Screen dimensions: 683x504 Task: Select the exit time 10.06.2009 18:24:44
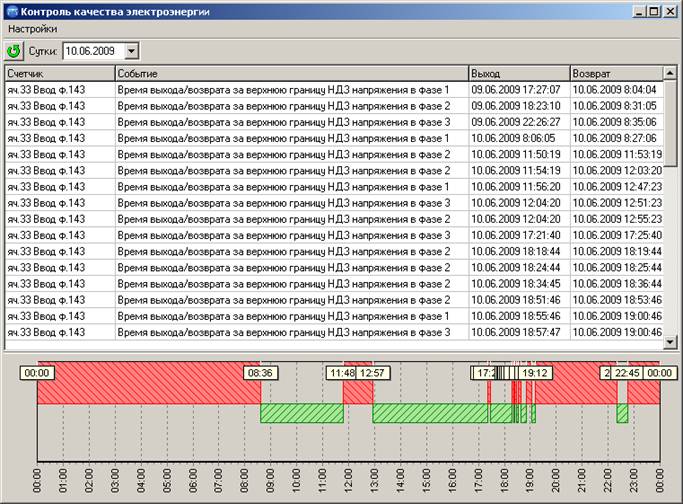[x=516, y=267]
